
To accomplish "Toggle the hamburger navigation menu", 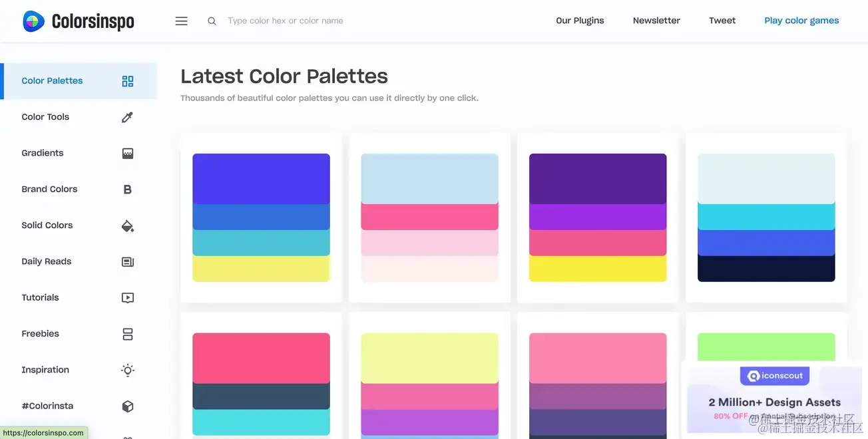I will tap(181, 21).
